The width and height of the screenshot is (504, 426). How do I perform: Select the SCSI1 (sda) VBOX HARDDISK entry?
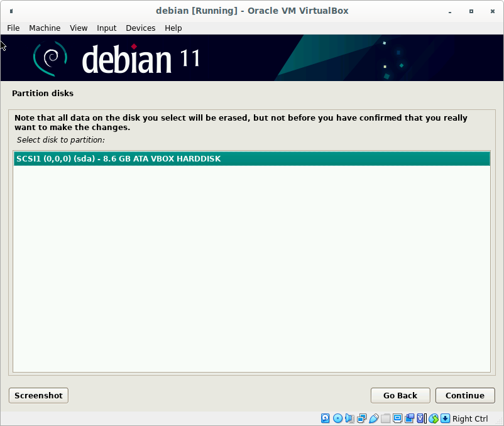[x=251, y=159]
